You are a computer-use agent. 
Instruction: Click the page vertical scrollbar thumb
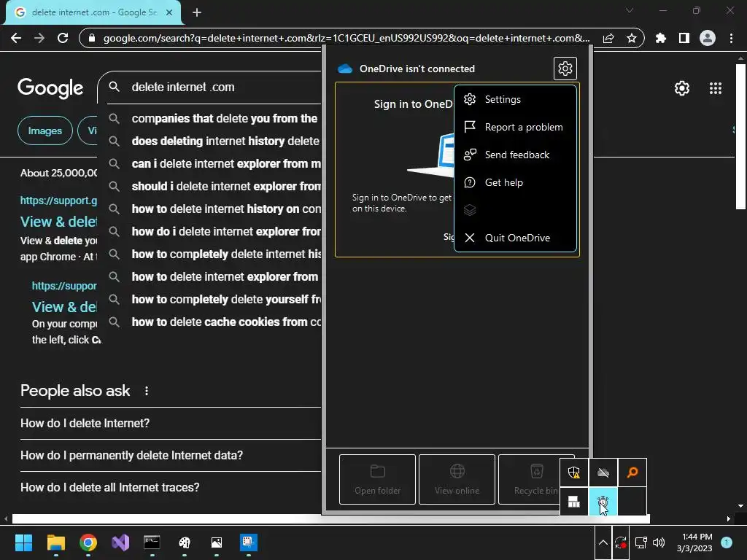point(740,136)
